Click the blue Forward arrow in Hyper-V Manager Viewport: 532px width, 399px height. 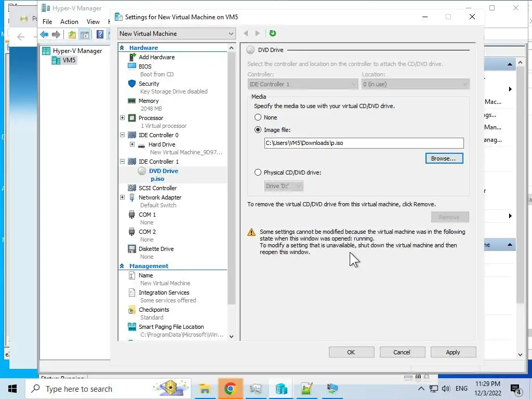[x=56, y=34]
